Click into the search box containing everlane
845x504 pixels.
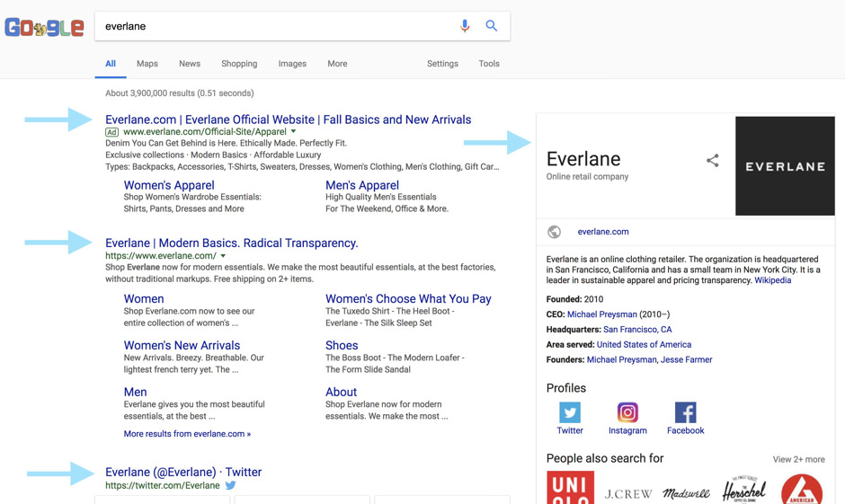(x=270, y=26)
